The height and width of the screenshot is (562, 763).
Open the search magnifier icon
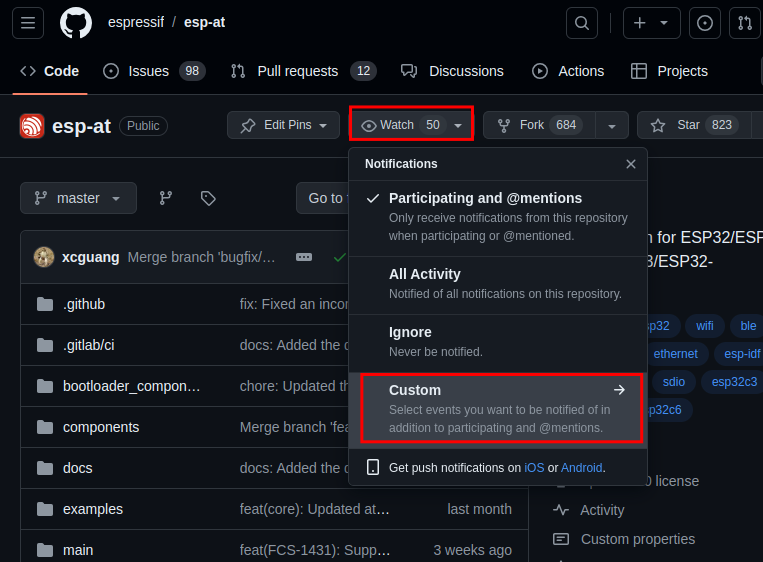[x=580, y=22]
